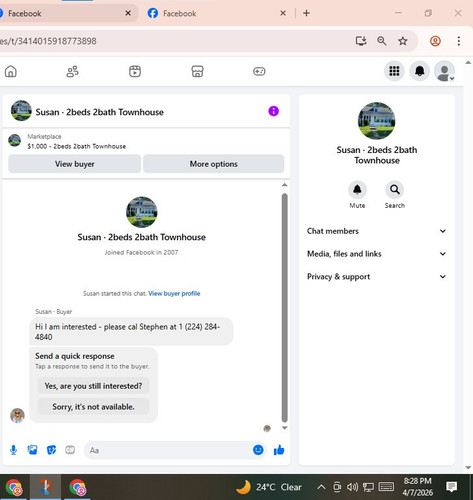
Task: Click the network tray icon
Action: click(x=368, y=487)
